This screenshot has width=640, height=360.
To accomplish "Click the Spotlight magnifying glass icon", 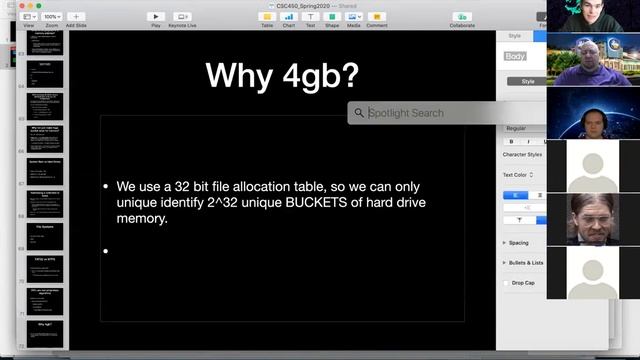I will [358, 113].
